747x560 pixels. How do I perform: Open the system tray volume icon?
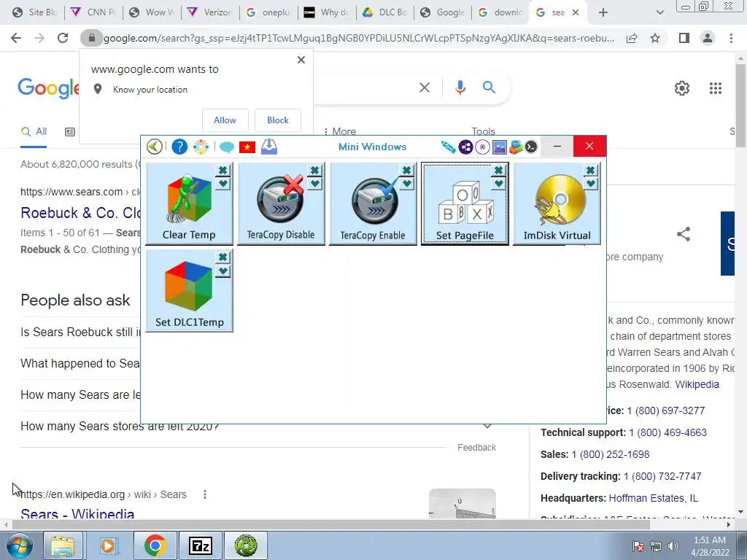pos(673,545)
